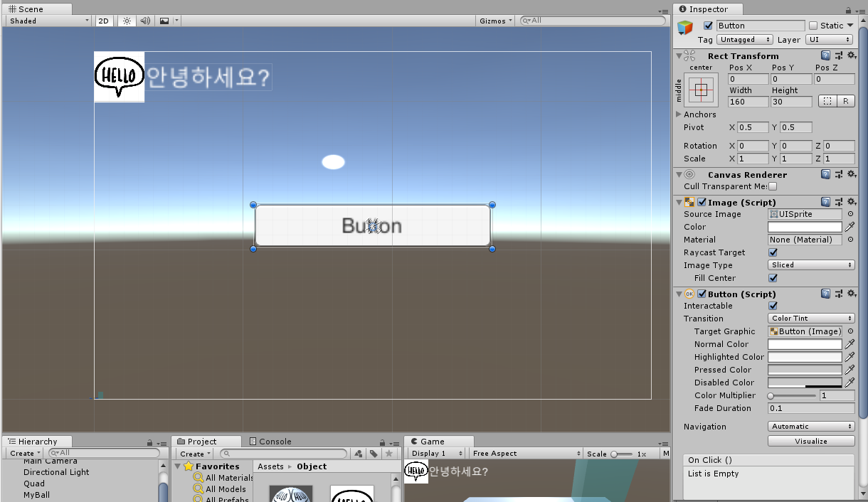Click Project search-by-label tag icon
Screen dimensions: 868x502
pos(374,454)
